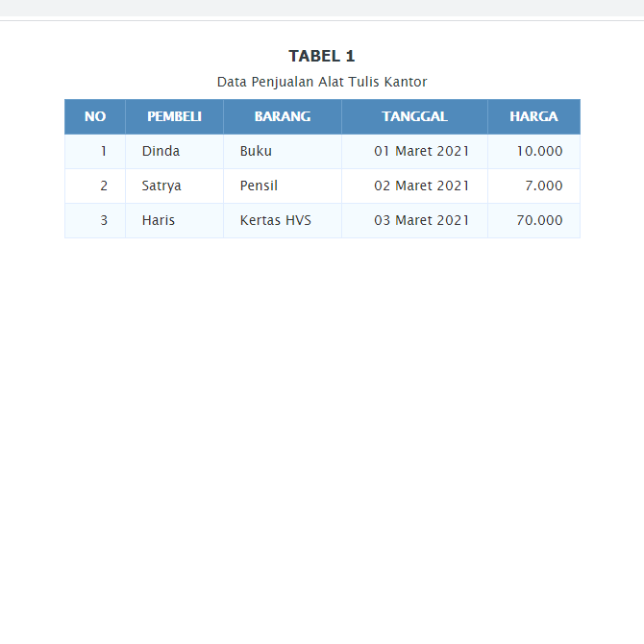
Task: Click the 70.000 price cell
Action: click(x=533, y=220)
